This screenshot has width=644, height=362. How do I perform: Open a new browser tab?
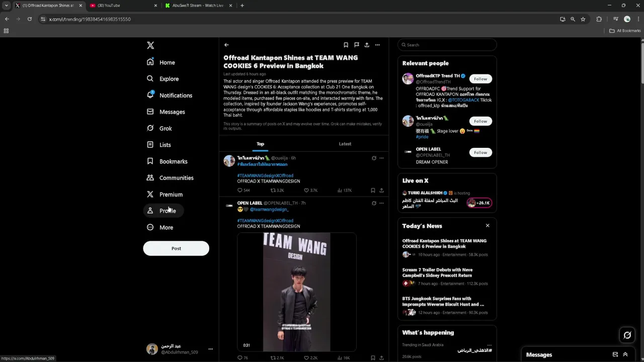(x=242, y=6)
